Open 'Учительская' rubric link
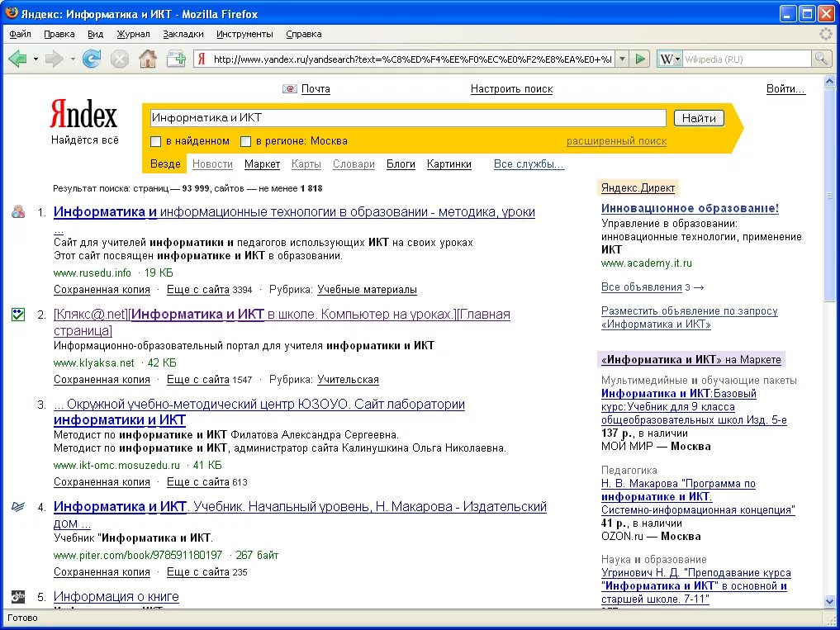Screen dimensions: 840x630 [348, 379]
